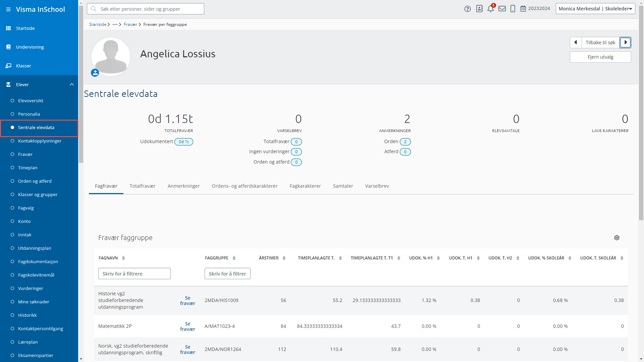The height and width of the screenshot is (362, 644).
Task: Click Se fravær for Norsk vg2
Action: (x=187, y=350)
